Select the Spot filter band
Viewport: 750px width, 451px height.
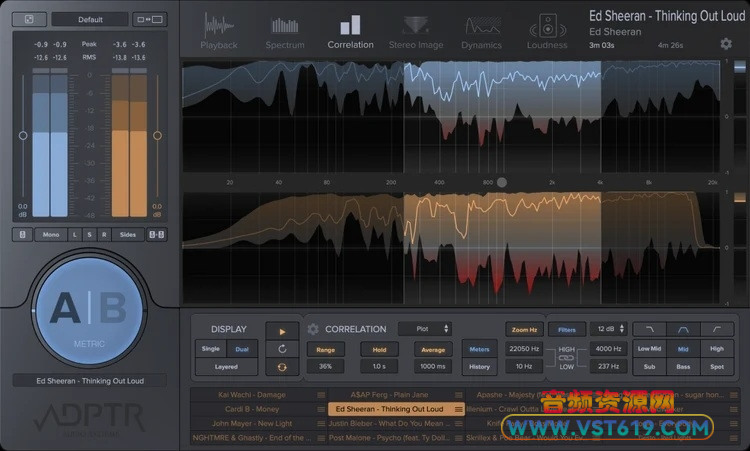coord(717,367)
